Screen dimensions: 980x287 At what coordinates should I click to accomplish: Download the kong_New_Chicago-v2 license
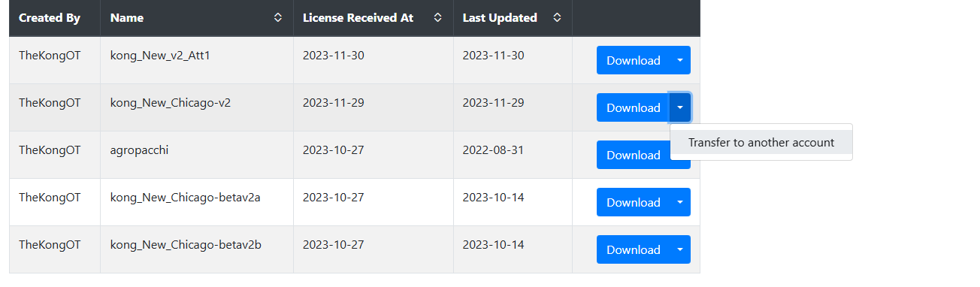tap(633, 107)
